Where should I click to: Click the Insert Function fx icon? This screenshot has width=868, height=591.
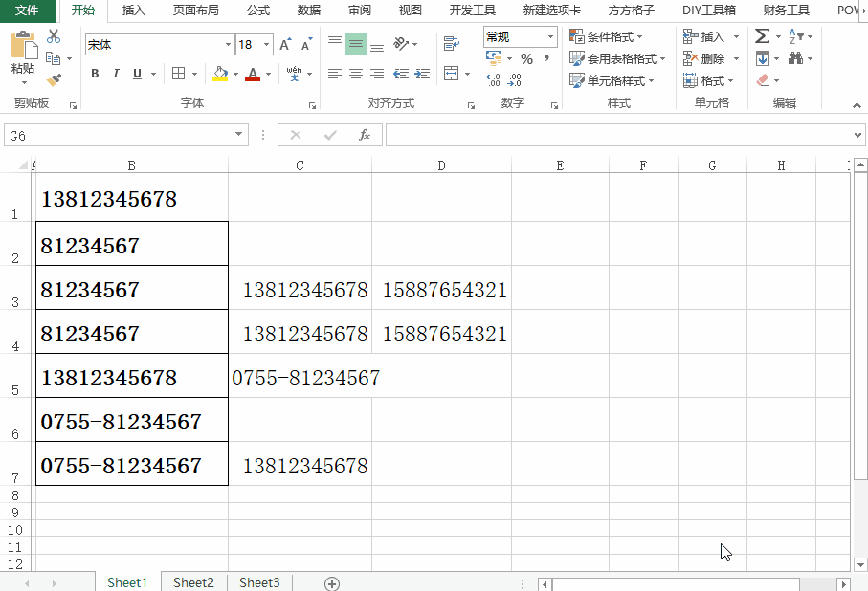[364, 136]
